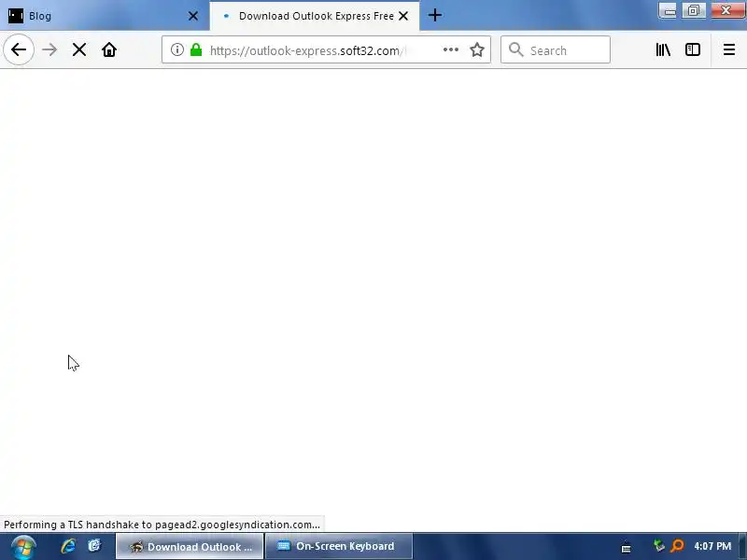Screen dimensions: 747x560
Task: Close the Firefox window
Action: pos(726,10)
